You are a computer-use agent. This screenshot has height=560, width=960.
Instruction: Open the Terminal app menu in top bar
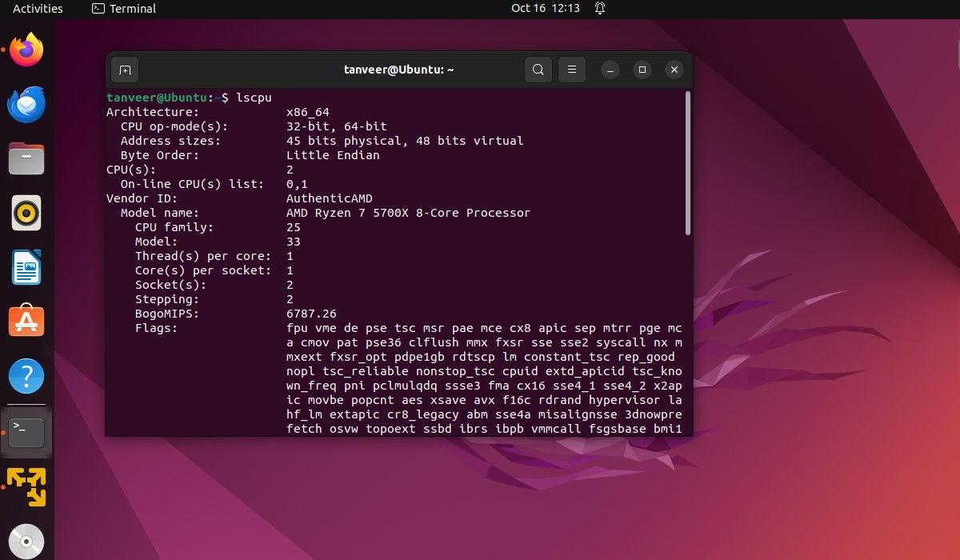[124, 9]
